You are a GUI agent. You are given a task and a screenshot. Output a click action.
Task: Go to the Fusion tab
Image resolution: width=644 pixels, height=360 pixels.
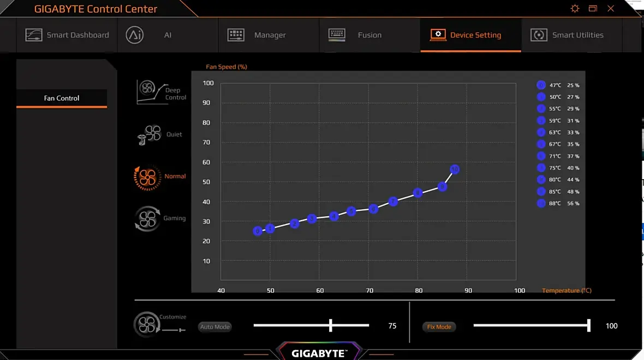point(369,35)
